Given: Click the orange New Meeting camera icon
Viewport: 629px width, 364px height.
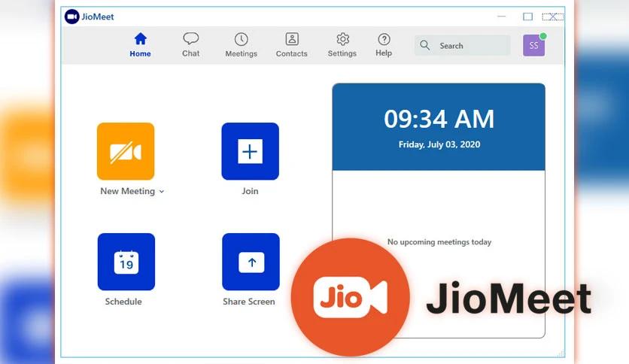Looking at the screenshot, I should [x=126, y=151].
